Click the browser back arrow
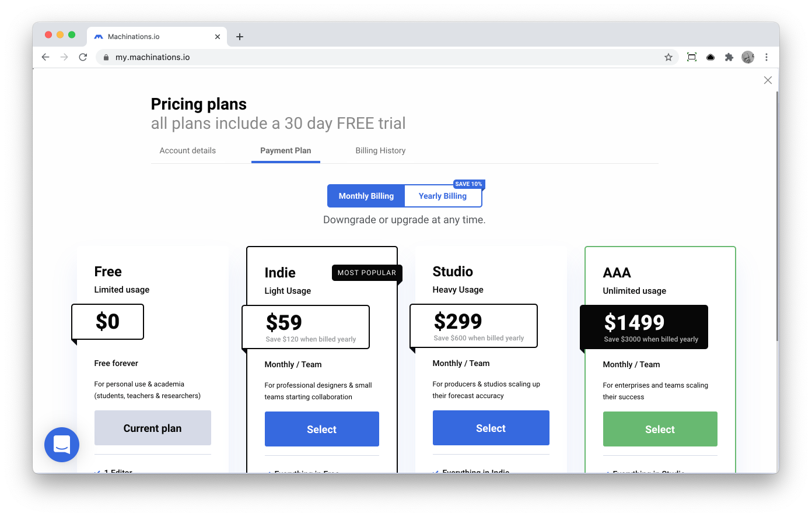This screenshot has width=812, height=517. (45, 57)
